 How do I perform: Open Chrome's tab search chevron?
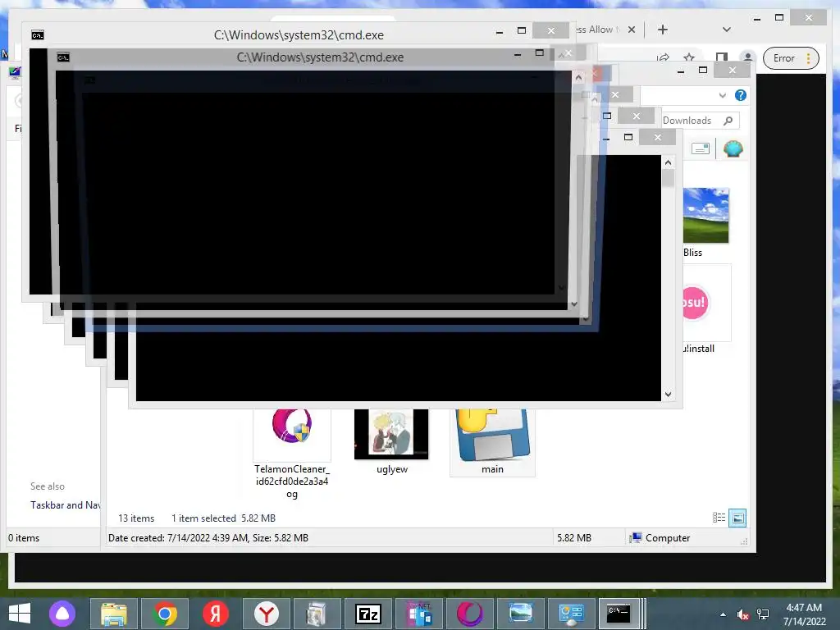point(727,30)
